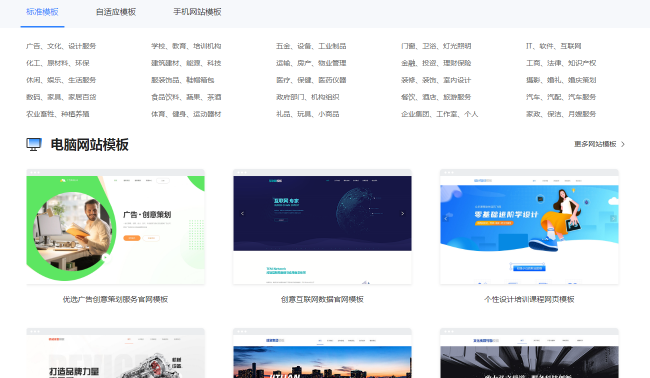Go to 农业畜牧、种植养殖 category
The height and width of the screenshot is (378, 650).
58,114
